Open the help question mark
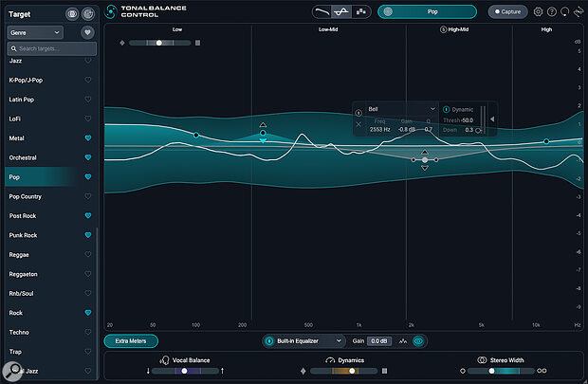 coord(551,12)
